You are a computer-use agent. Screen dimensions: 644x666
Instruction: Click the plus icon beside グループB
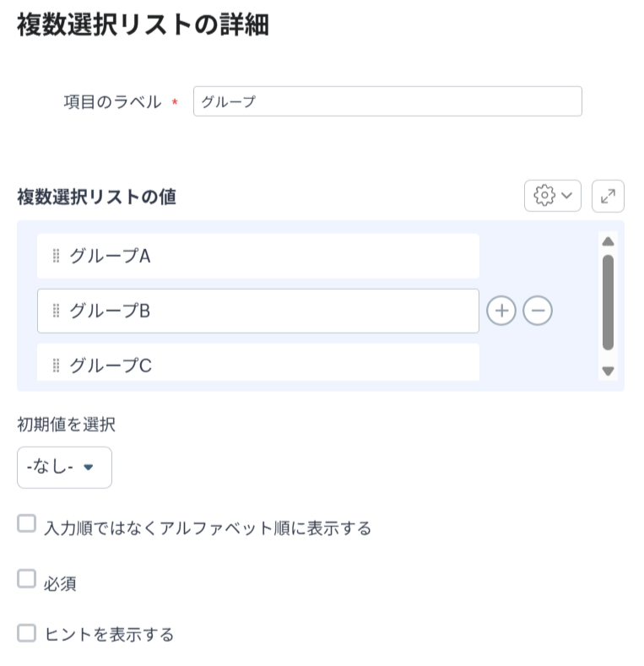501,311
